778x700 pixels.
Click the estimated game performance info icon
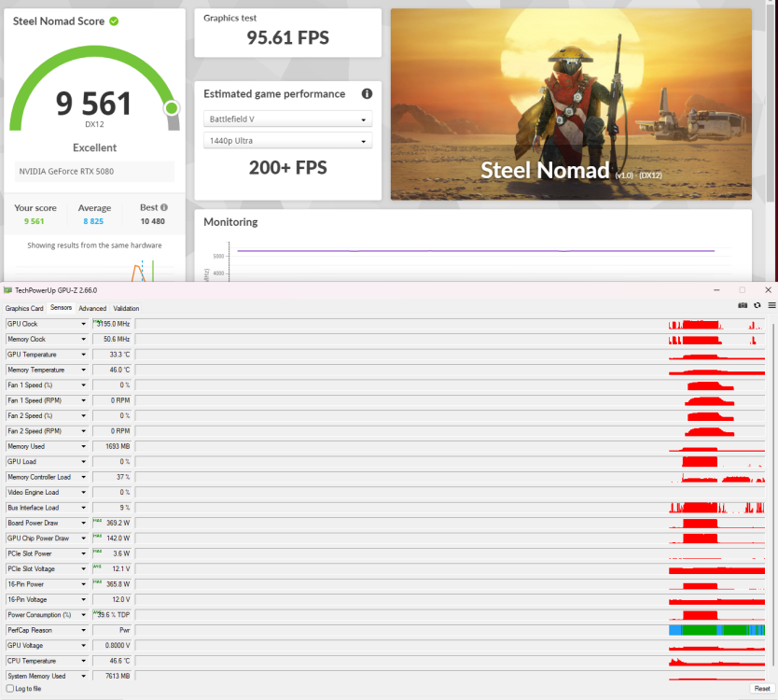367,94
